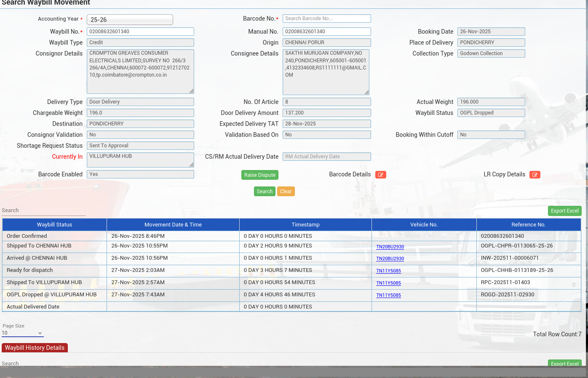Open vehicle link TN11Y5085 in Ready for dispatch row
The height and width of the screenshot is (378, 588).
click(x=388, y=271)
